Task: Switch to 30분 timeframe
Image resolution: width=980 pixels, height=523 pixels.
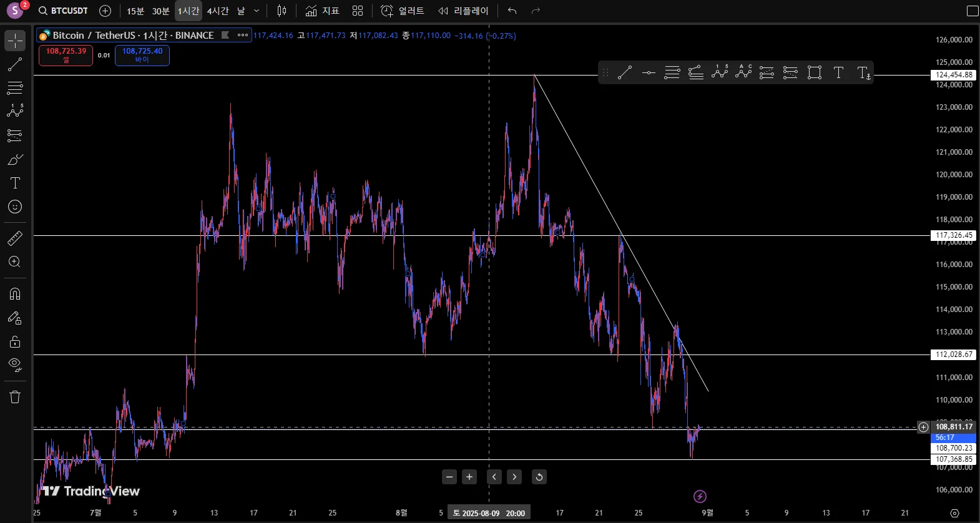Action: pos(161,11)
